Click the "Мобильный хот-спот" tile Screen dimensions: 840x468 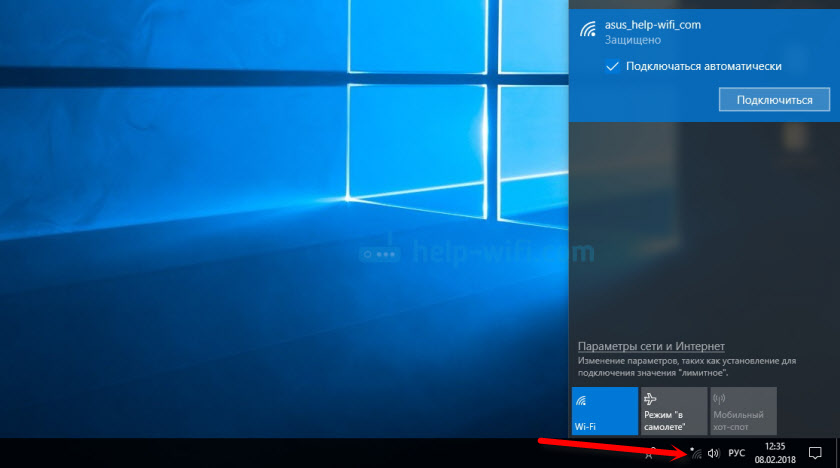point(742,411)
